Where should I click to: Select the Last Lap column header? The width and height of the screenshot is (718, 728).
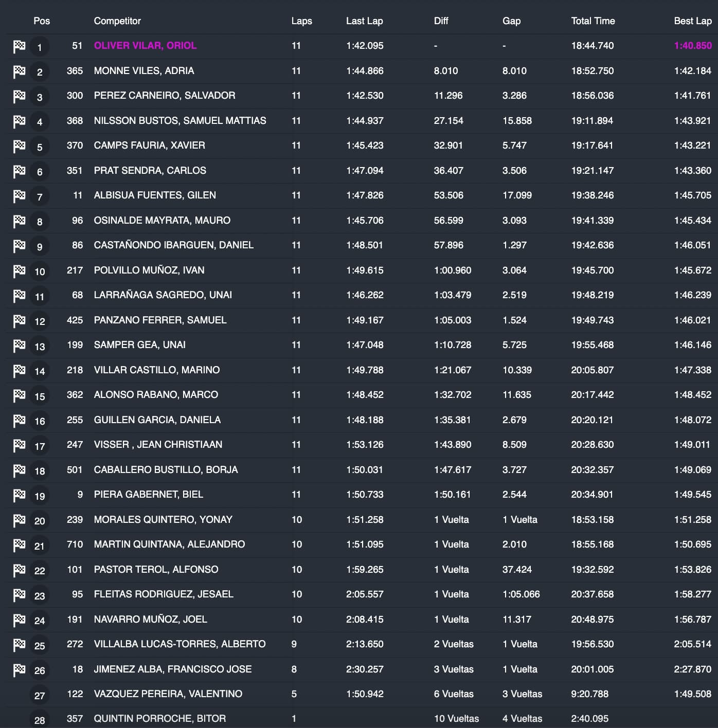coord(364,21)
